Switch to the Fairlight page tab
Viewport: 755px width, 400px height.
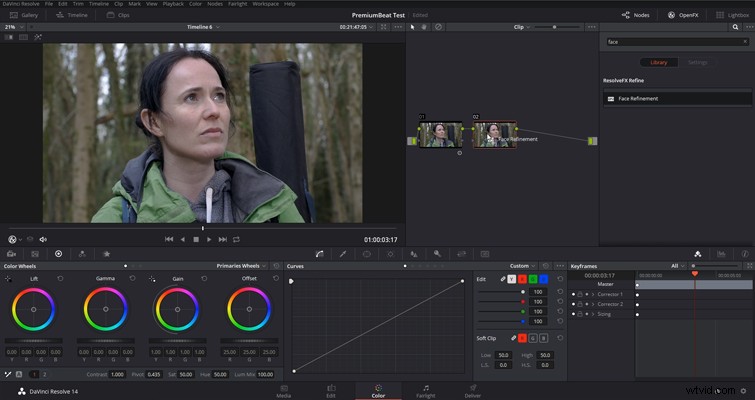426,391
